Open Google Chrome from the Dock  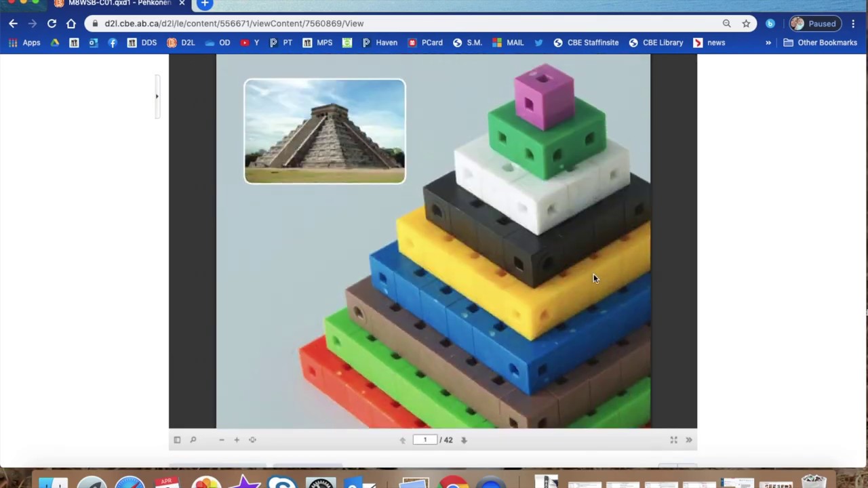click(x=452, y=482)
